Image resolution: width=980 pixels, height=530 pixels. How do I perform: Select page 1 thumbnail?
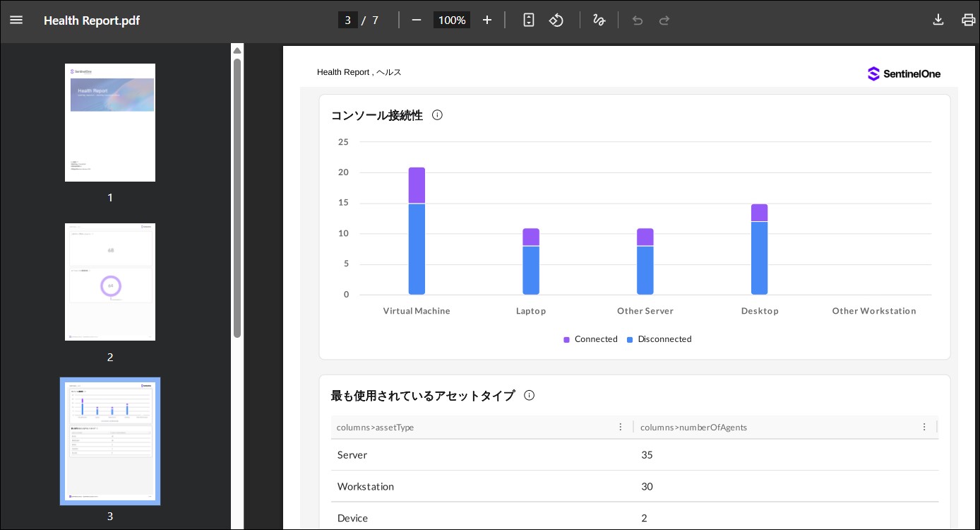coord(110,123)
